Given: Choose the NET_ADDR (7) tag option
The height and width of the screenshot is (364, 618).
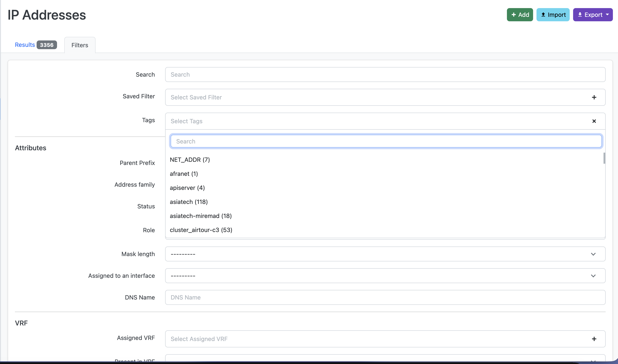Looking at the screenshot, I should [x=190, y=160].
